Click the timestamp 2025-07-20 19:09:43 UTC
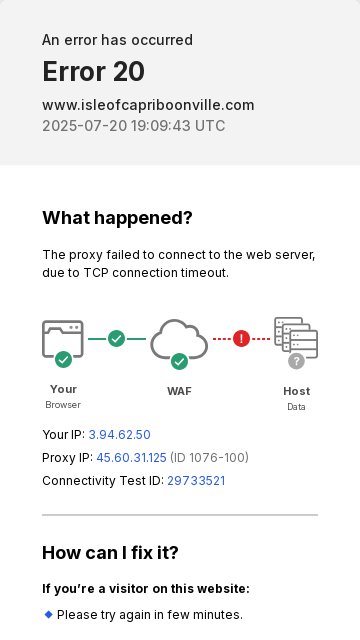This screenshot has width=360, height=640. [x=133, y=126]
